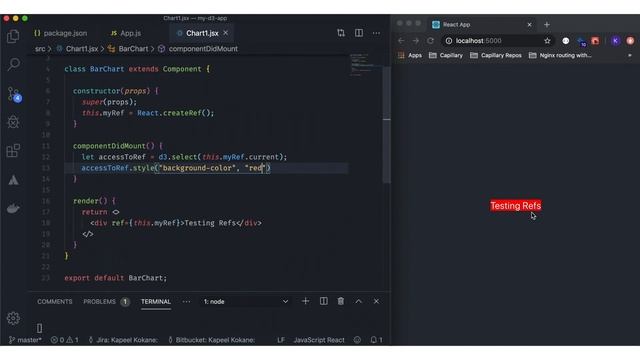Open the Apps bookmarks shortcut
Screen dimensions: 640x360
[410, 55]
